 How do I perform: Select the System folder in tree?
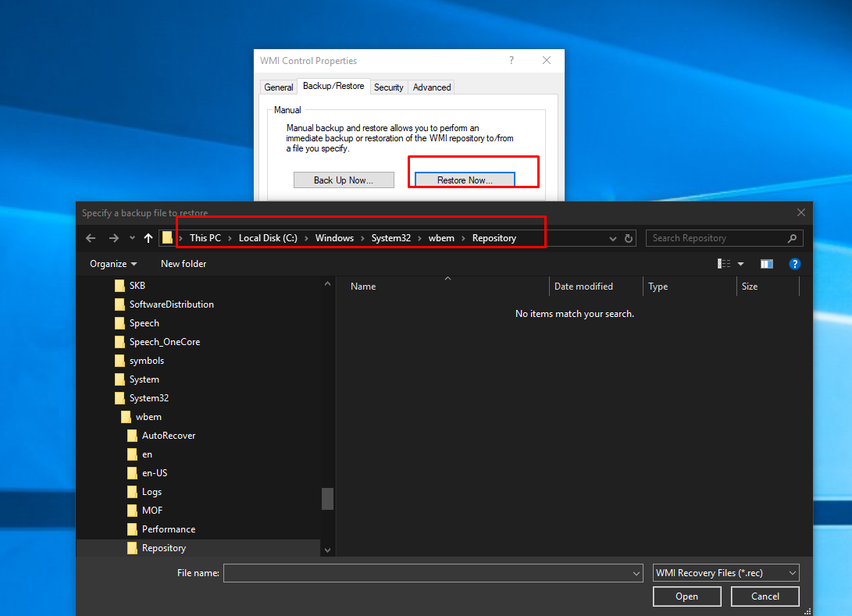point(144,379)
